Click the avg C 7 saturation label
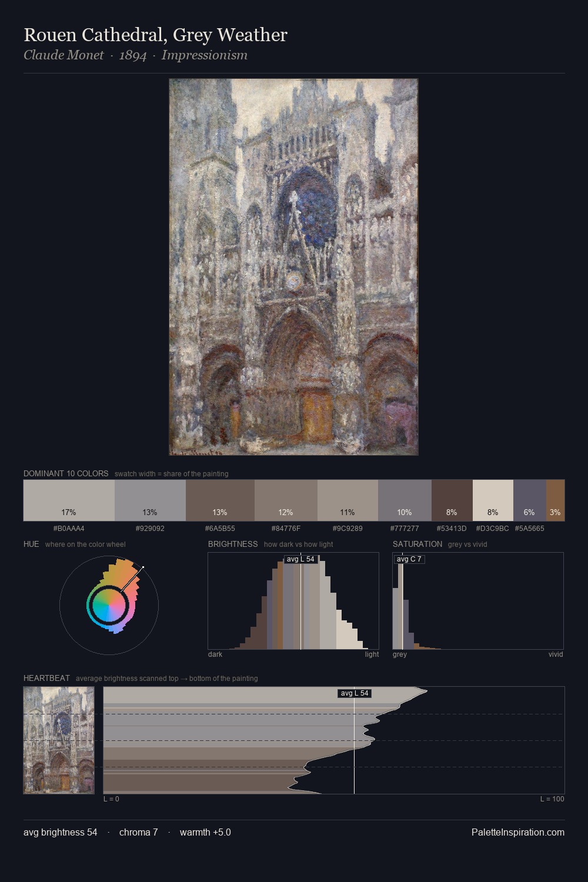The height and width of the screenshot is (882, 588). pyautogui.click(x=409, y=559)
